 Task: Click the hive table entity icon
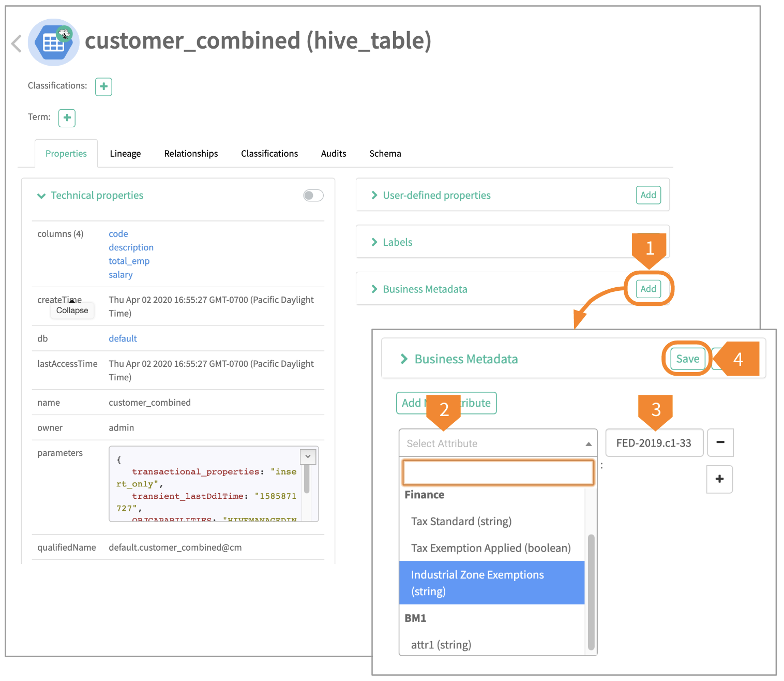coord(54,42)
